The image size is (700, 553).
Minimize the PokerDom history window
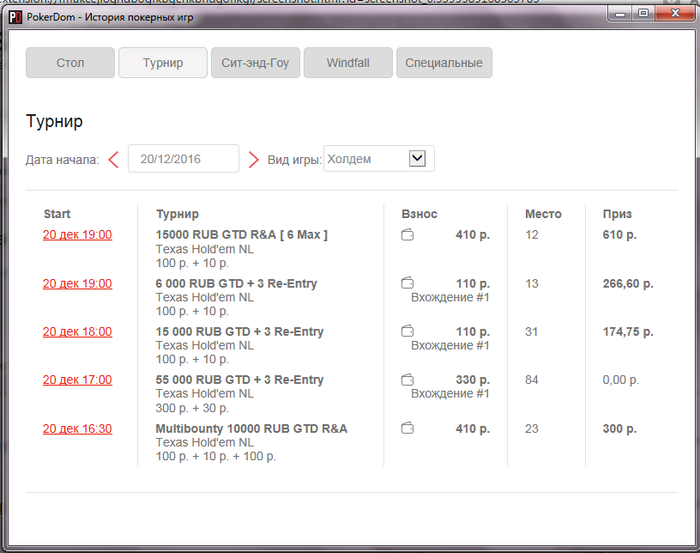(620, 14)
